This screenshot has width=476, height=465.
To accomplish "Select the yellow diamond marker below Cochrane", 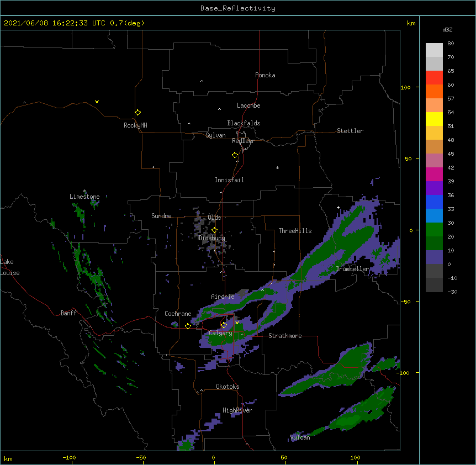I will pyautogui.click(x=188, y=326).
